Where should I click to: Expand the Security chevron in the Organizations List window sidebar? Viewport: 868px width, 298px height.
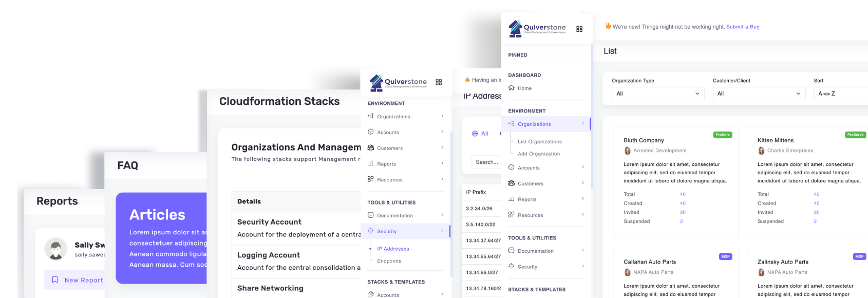583,266
